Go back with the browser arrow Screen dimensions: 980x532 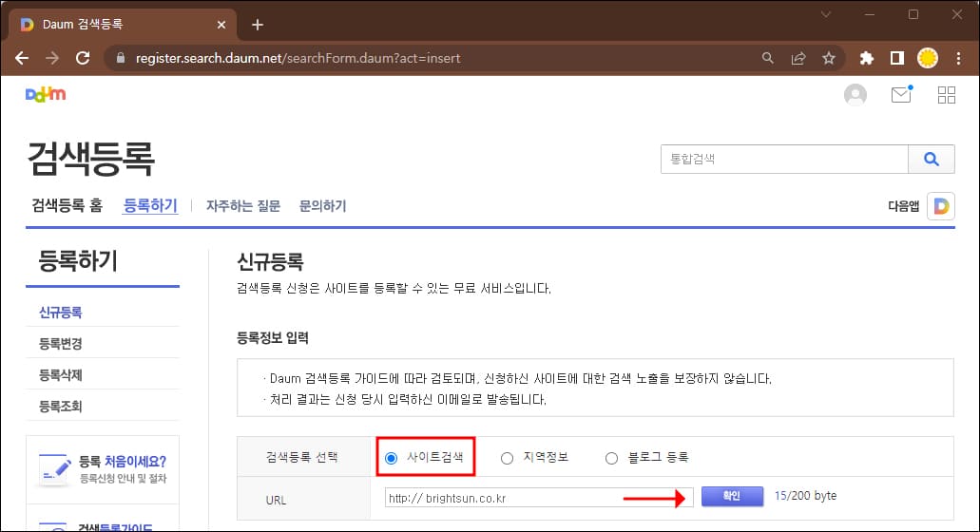(22, 58)
